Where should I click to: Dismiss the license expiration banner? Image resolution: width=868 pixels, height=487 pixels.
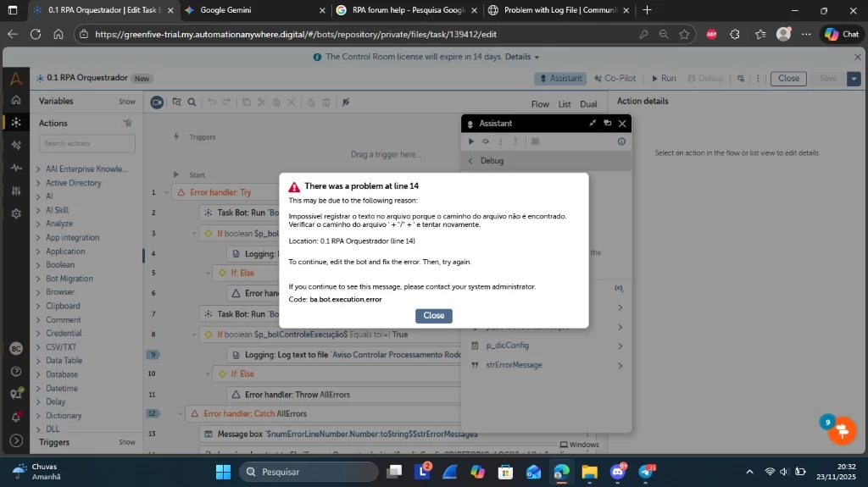pos(858,57)
